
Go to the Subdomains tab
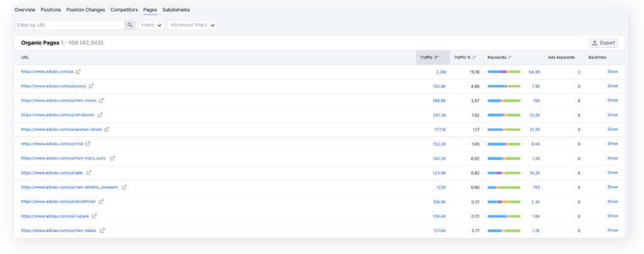click(x=176, y=9)
